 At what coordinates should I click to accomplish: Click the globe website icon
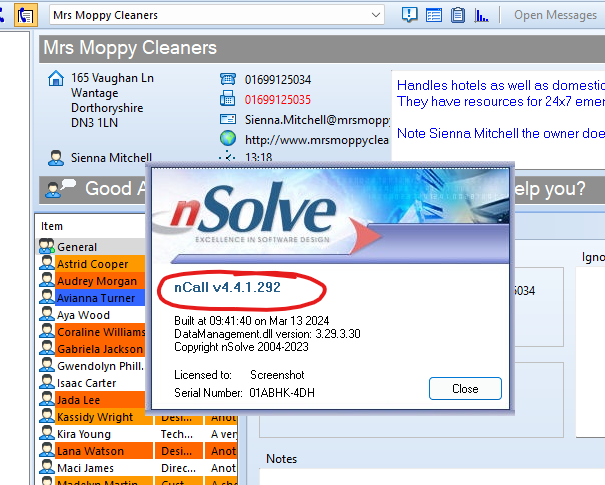tap(228, 138)
